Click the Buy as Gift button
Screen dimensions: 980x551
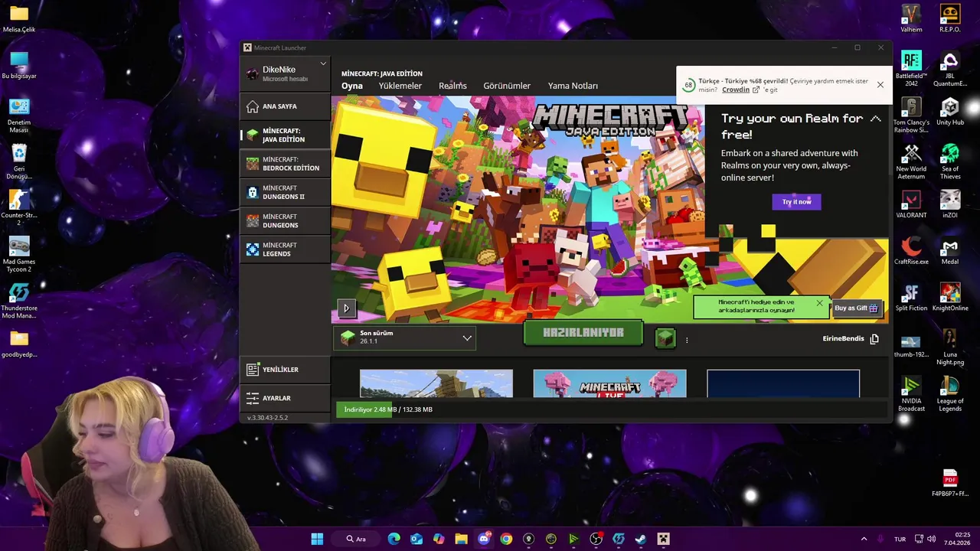[x=856, y=308]
